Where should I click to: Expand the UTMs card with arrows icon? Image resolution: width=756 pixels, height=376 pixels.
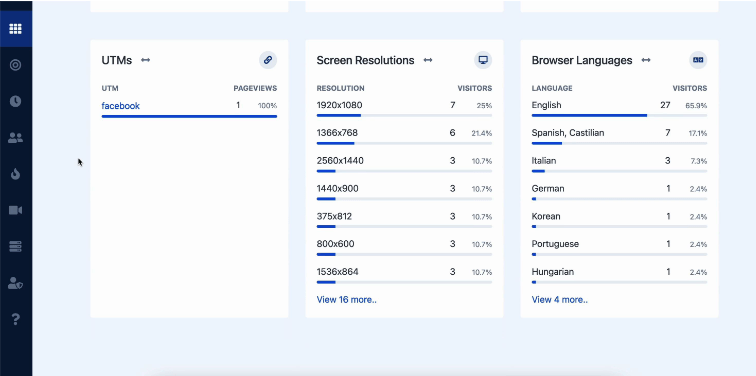click(x=146, y=60)
